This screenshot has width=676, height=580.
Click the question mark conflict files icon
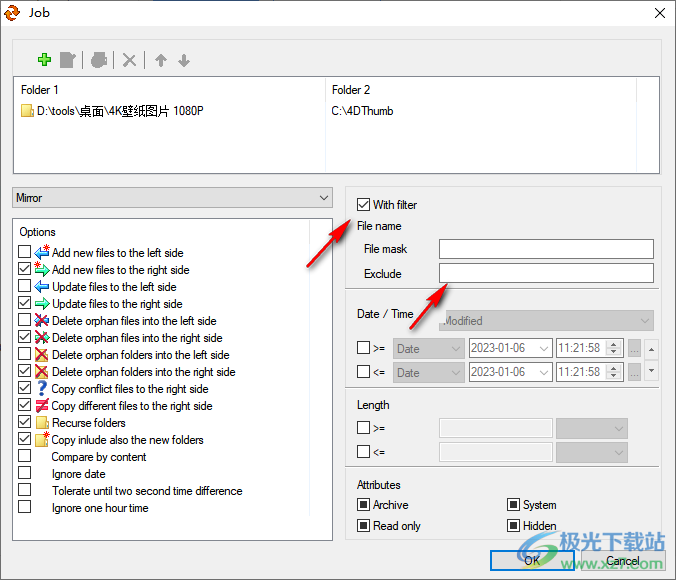(x=42, y=389)
